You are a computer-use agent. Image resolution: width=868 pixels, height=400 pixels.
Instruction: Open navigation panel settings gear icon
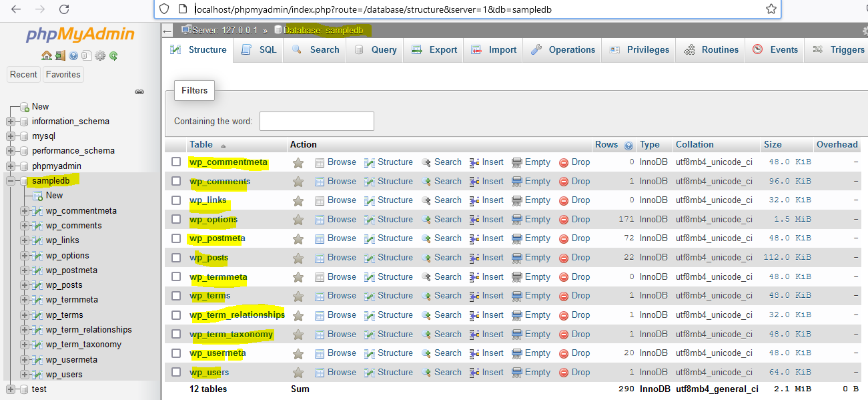click(x=100, y=56)
